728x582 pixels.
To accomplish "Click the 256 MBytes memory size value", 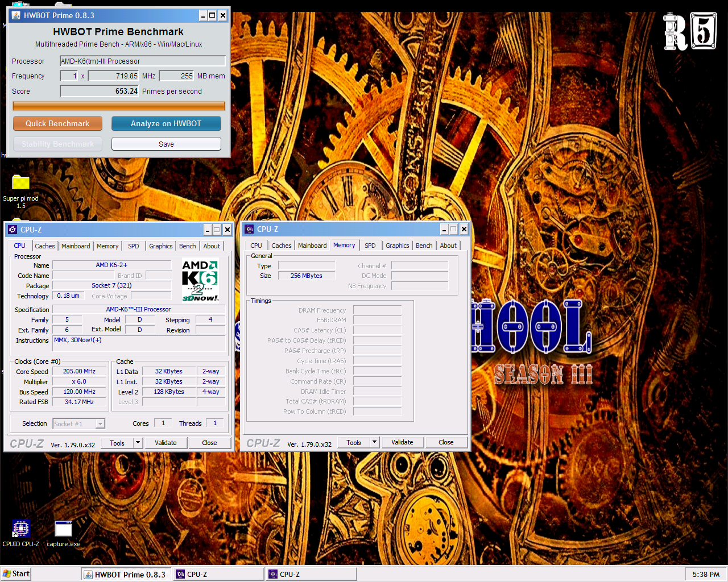I will (307, 276).
